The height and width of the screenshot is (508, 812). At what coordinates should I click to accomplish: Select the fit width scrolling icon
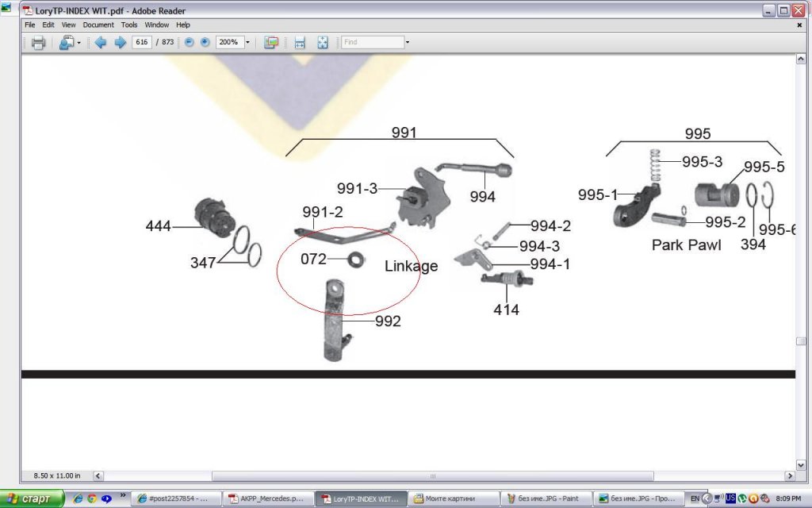click(300, 43)
